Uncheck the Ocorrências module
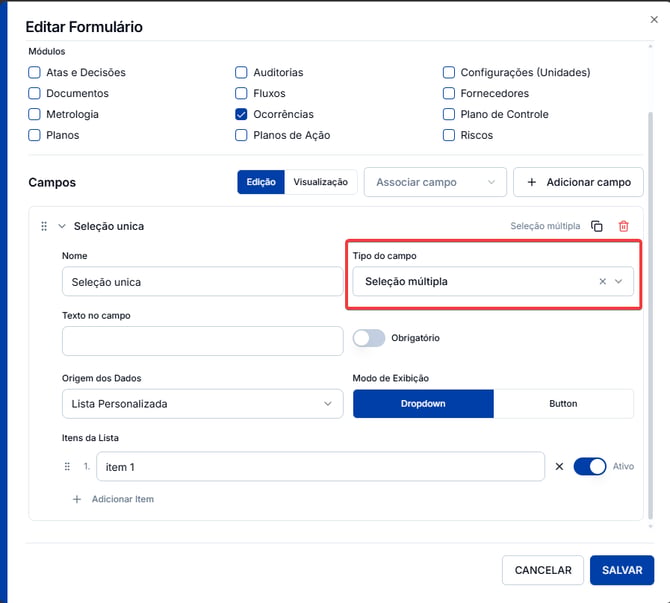Viewport: 670px width, 603px height. point(241,114)
